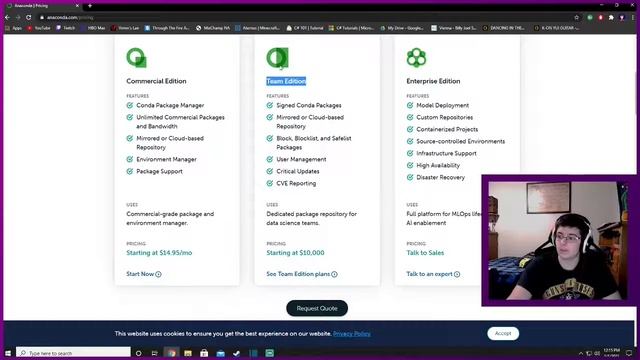Image resolution: width=640 pixels, height=360 pixels.
Task: Open See Team Edition plans link
Action: [x=302, y=274]
